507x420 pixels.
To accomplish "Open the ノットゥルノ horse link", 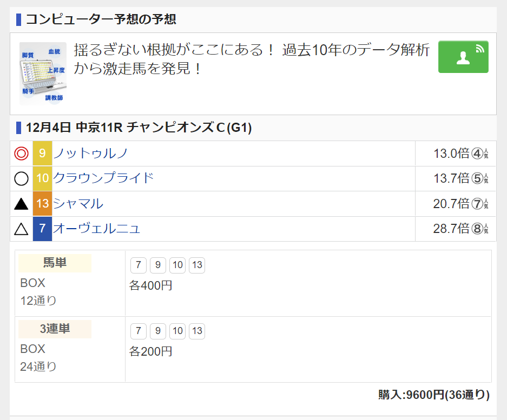I will coord(90,154).
